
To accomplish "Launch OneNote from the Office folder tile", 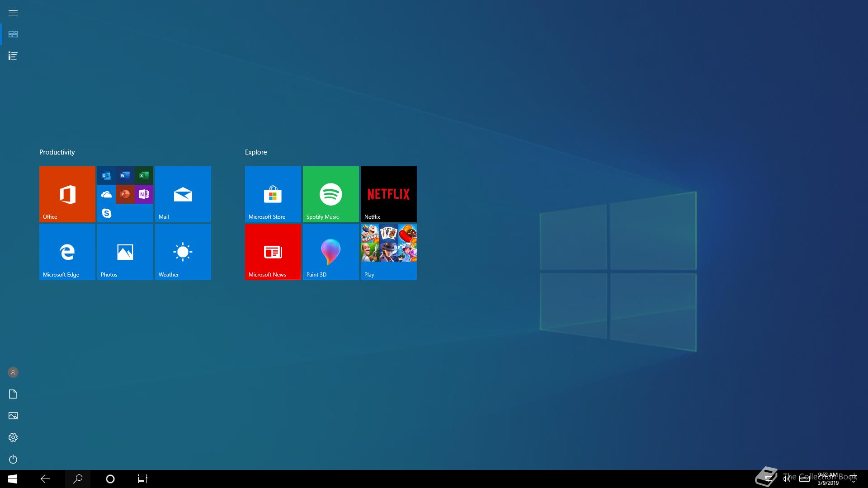I will 144,194.
